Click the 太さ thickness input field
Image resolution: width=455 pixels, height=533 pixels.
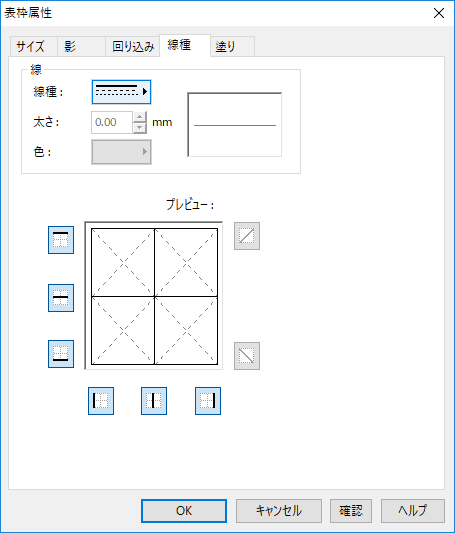click(x=112, y=122)
